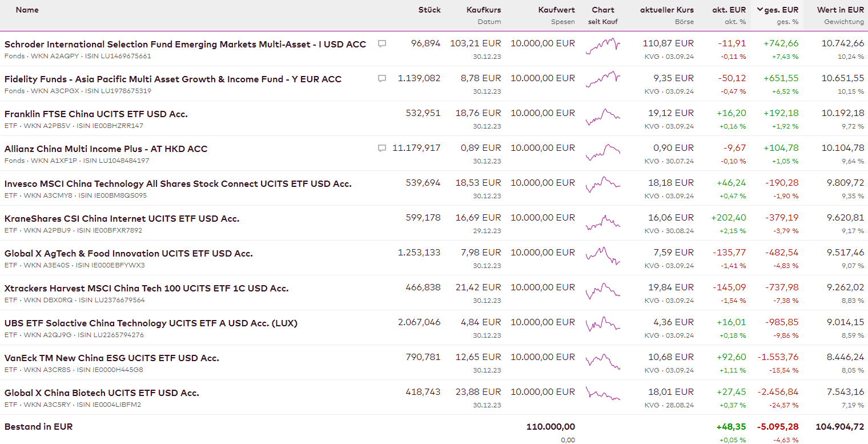This screenshot has width=868, height=444.
Task: Select the Xtrackers Harvest MSCI China Tech 100 position
Action: coord(146,288)
